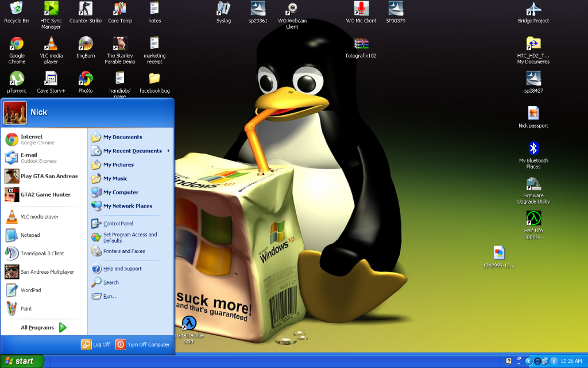Launch TeamSpeak 3 Client
The width and height of the screenshot is (588, 368).
click(x=44, y=254)
